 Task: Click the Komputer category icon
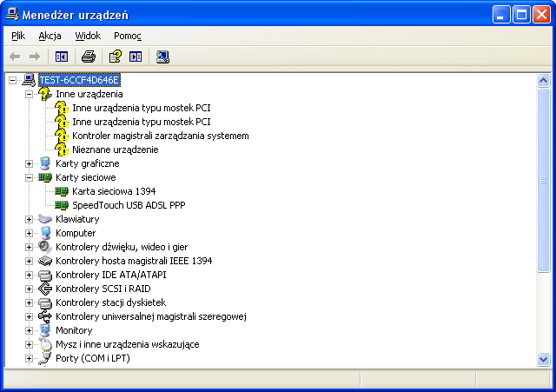pyautogui.click(x=45, y=233)
